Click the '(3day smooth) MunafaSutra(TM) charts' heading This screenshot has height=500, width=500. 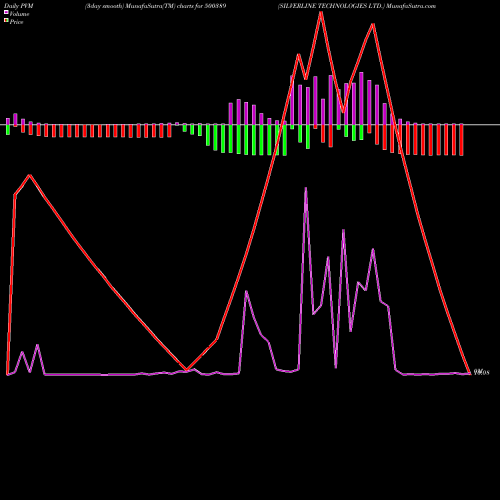pos(140,6)
